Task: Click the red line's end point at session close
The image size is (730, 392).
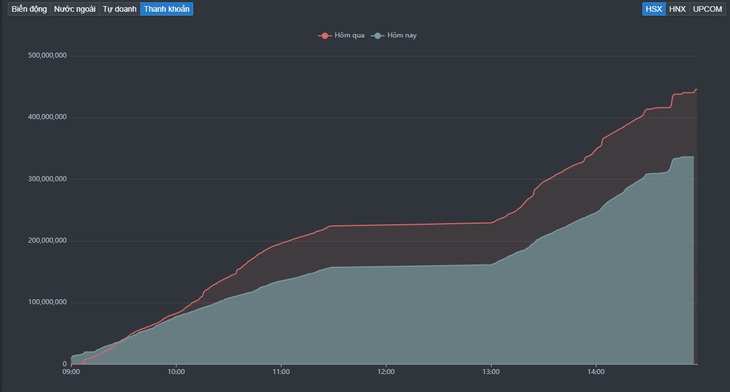Action: pyautogui.click(x=696, y=89)
